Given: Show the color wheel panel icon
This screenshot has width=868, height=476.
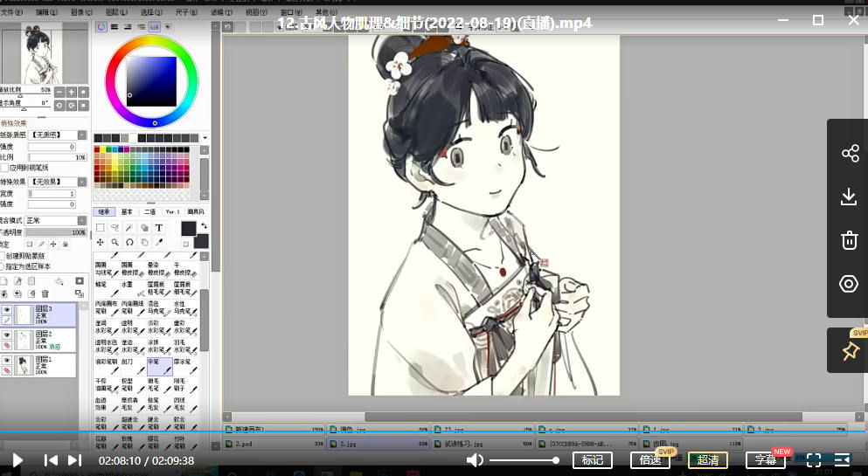Looking at the screenshot, I should point(101,27).
